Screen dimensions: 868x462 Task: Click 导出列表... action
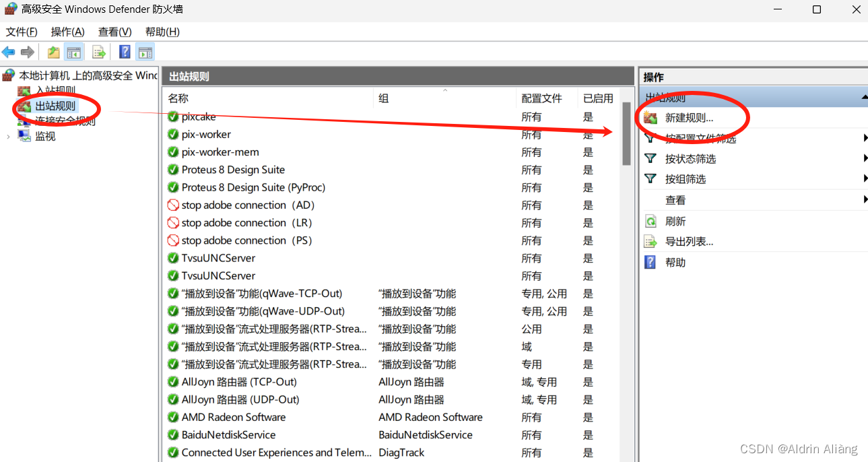point(689,242)
